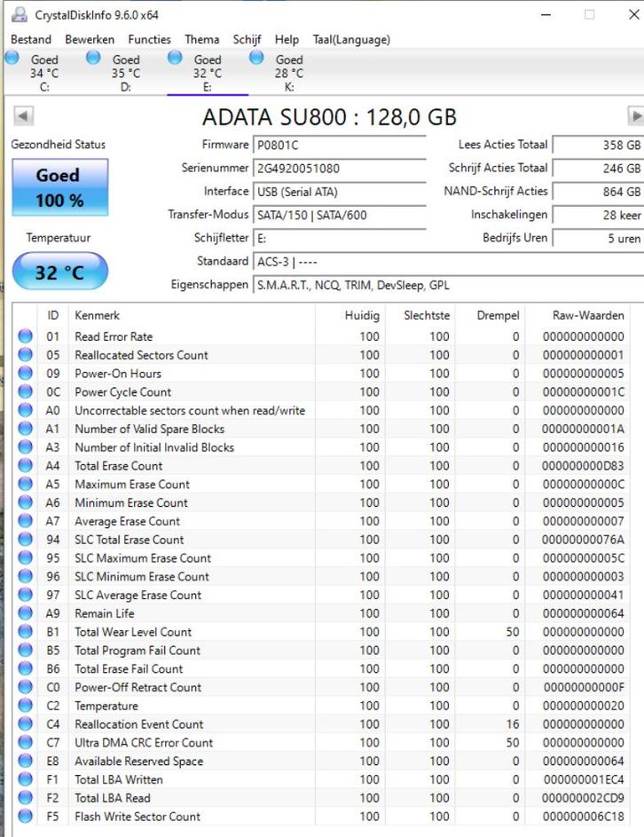
Task: Click the Transfer-Modus field
Action: click(340, 215)
